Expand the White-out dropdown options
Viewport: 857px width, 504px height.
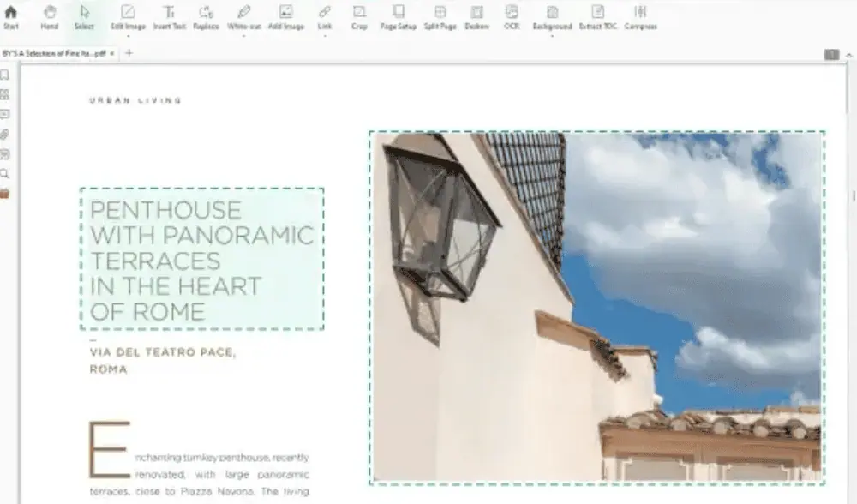(243, 36)
